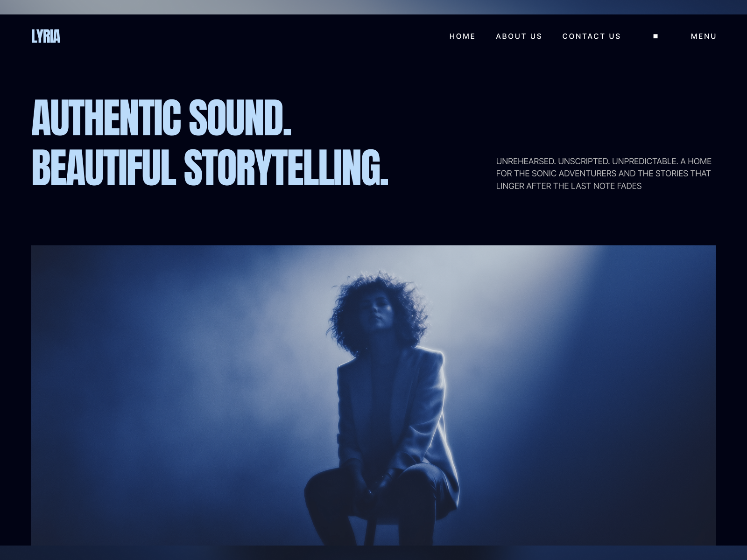Click the hero photo of seated woman
Viewport: 747px width, 560px height.
(x=373, y=395)
